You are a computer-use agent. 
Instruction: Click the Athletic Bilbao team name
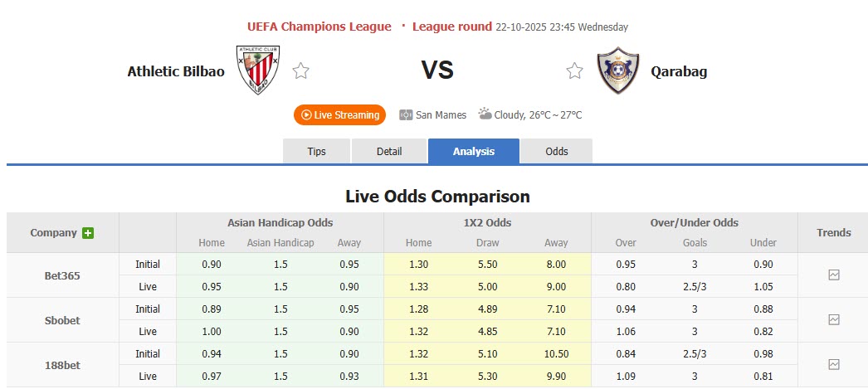(176, 71)
